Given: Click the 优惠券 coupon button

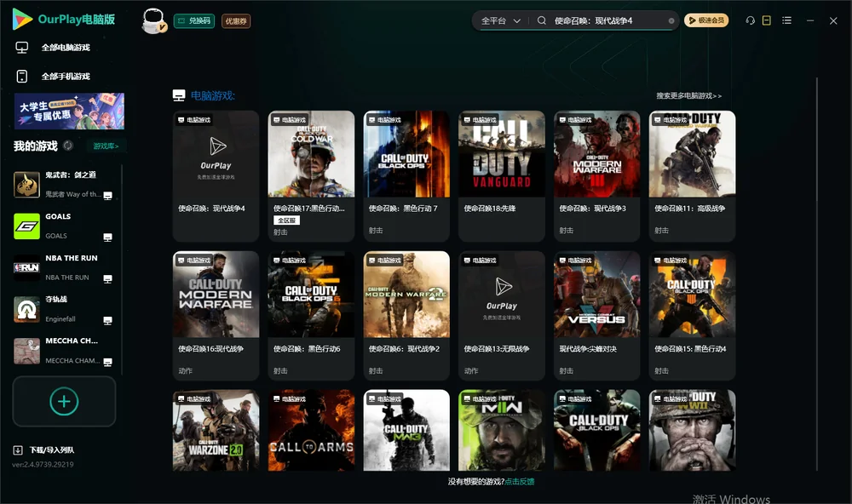Looking at the screenshot, I should click(x=236, y=21).
